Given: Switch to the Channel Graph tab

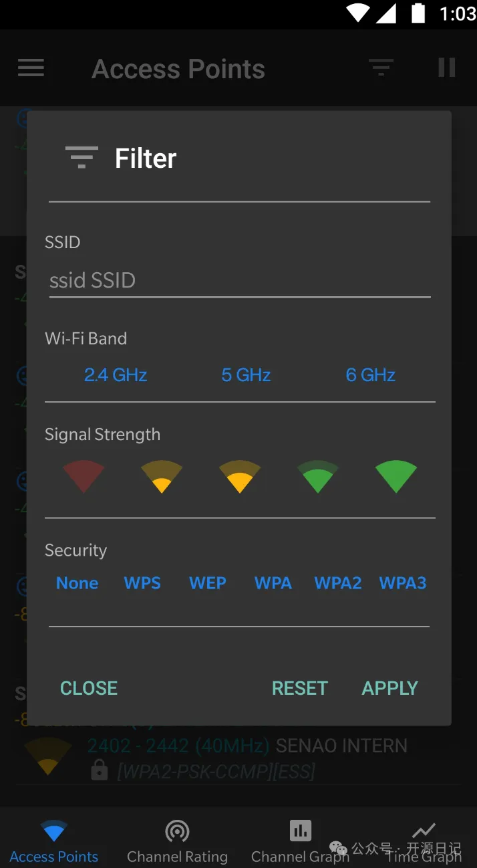Looking at the screenshot, I should (300, 841).
